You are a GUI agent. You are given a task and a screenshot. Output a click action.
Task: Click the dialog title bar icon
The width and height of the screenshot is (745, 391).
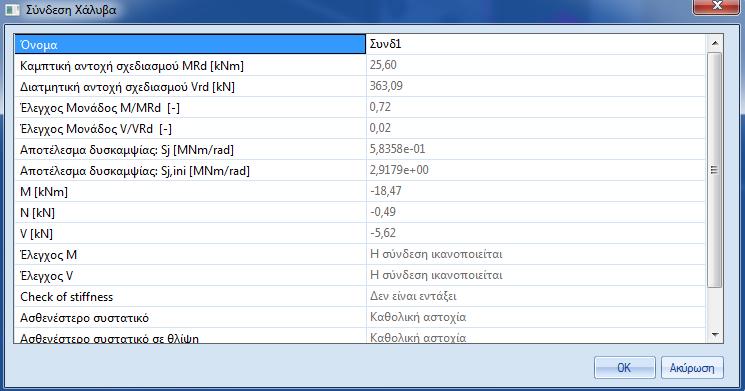click(x=12, y=10)
